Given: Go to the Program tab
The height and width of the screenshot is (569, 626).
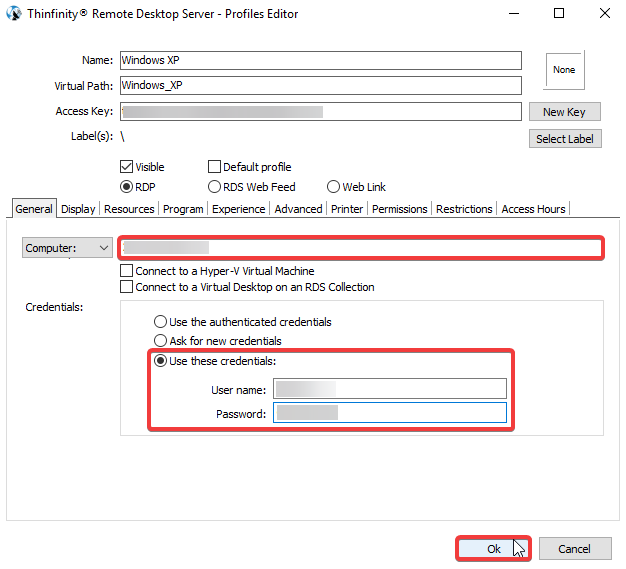Looking at the screenshot, I should 183,209.
